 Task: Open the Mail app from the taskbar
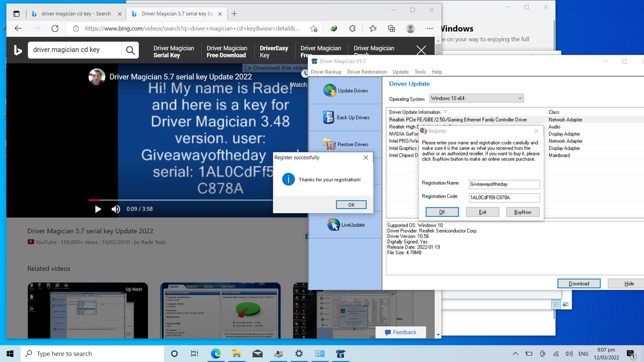[x=258, y=353]
